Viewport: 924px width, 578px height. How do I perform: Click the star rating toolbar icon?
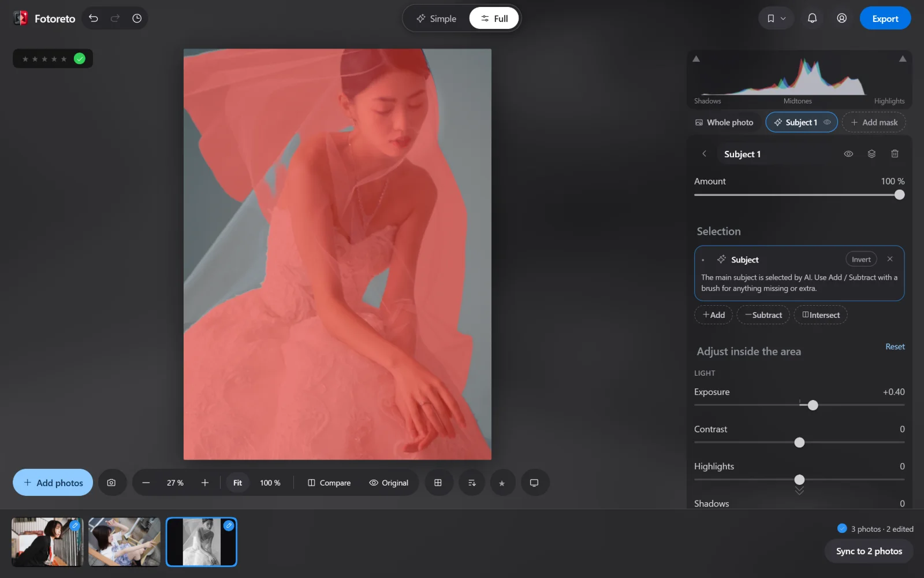pyautogui.click(x=502, y=483)
